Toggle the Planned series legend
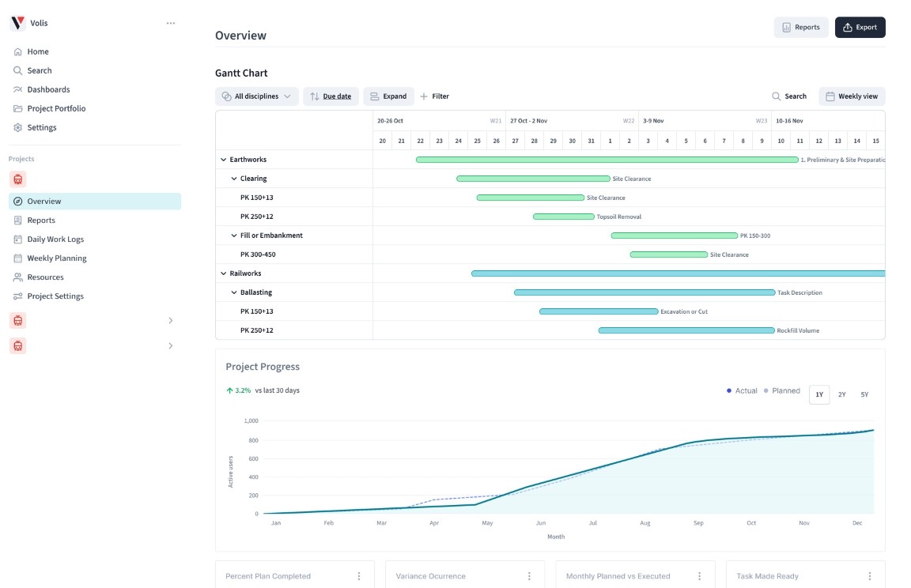 tap(782, 390)
